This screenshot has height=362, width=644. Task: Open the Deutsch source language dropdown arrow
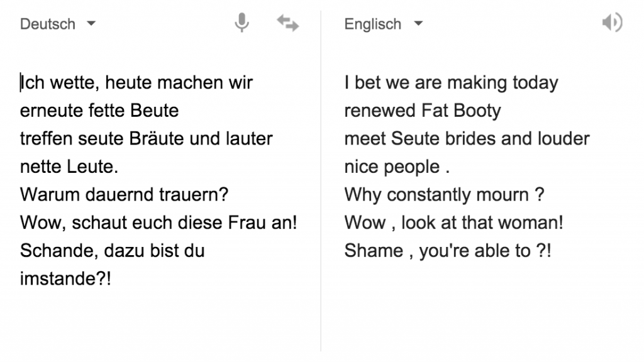coord(91,24)
